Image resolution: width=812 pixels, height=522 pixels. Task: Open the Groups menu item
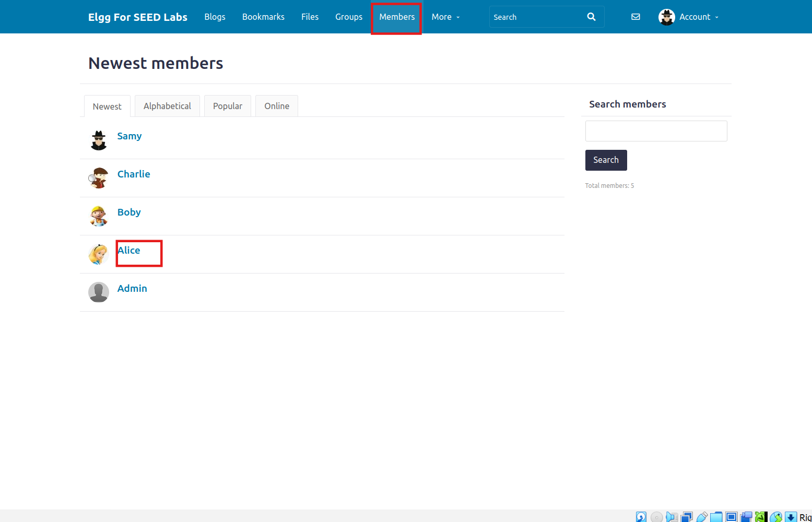click(x=349, y=17)
